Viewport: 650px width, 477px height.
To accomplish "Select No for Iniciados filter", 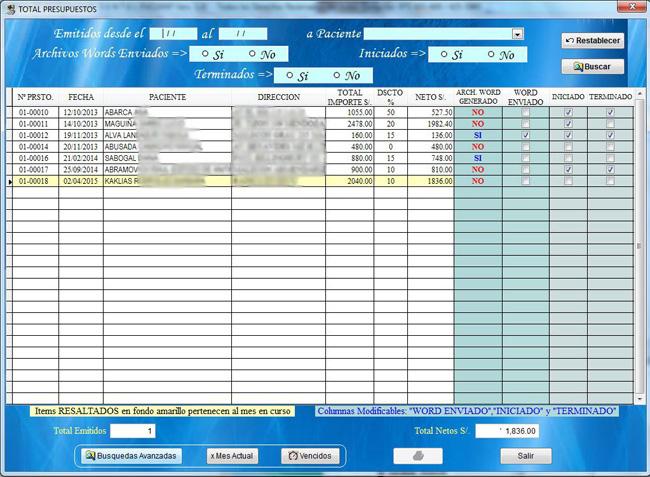I will click(x=491, y=54).
